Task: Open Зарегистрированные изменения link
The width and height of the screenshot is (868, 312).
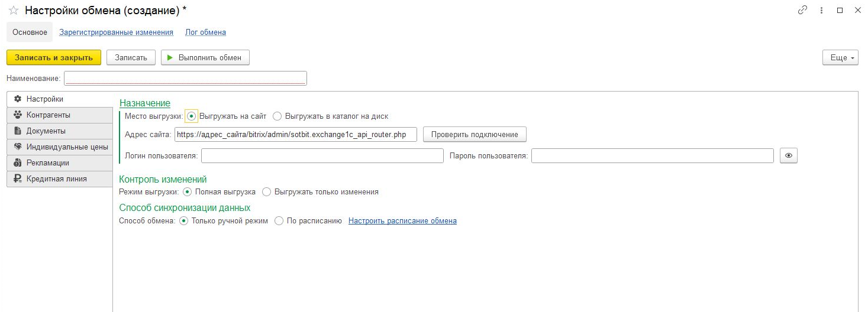Action: (x=116, y=32)
